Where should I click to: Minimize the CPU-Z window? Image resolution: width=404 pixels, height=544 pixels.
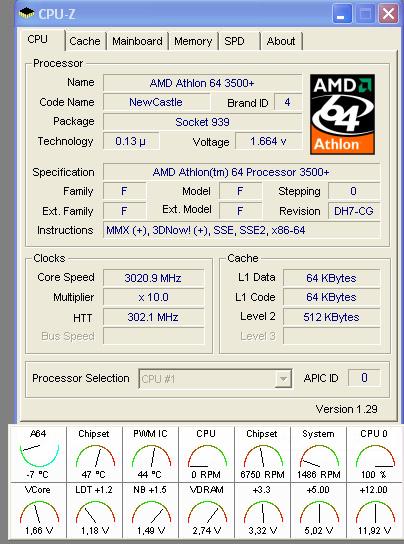coord(342,14)
